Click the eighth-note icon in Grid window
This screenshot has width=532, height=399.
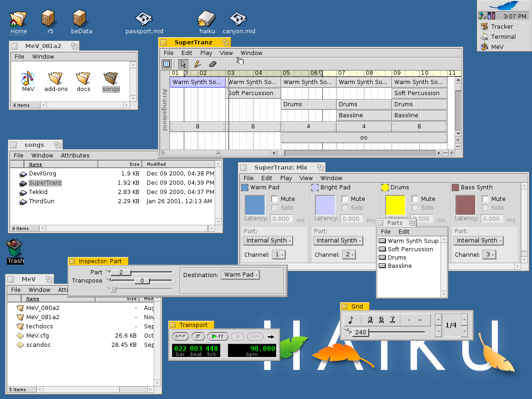click(351, 320)
